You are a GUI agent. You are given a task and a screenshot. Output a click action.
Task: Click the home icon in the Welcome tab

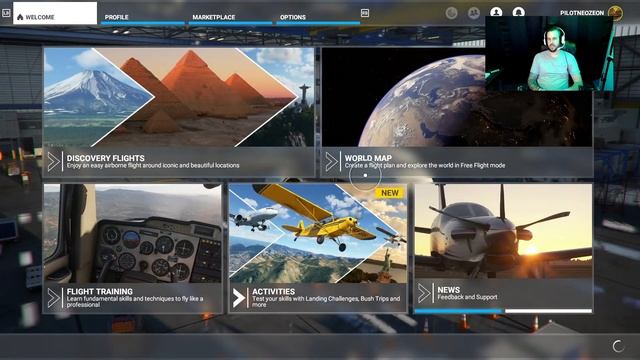(20, 17)
